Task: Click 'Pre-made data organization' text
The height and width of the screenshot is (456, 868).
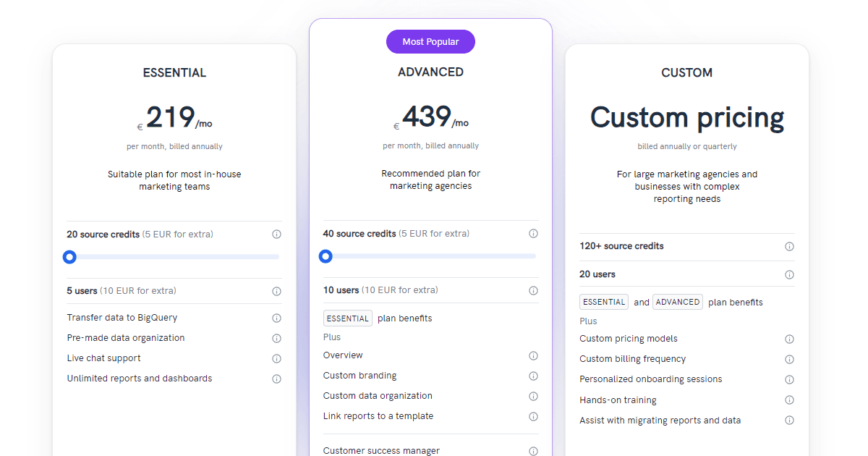Action: click(x=126, y=338)
